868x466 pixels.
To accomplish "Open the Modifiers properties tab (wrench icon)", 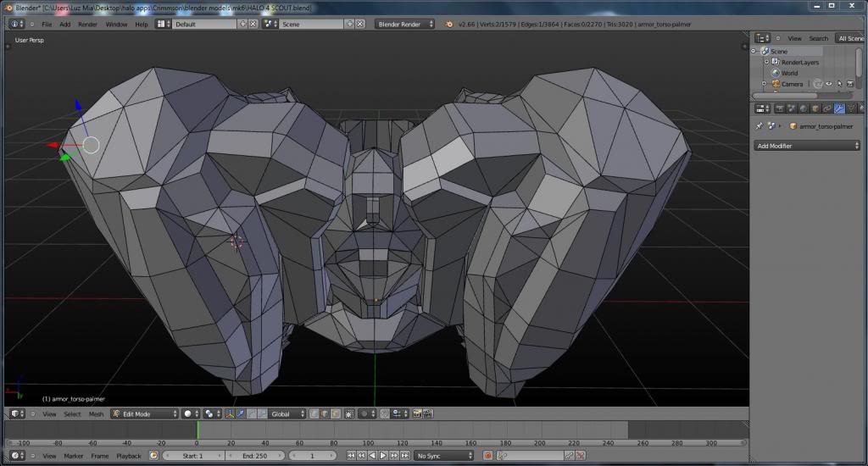I will click(839, 108).
